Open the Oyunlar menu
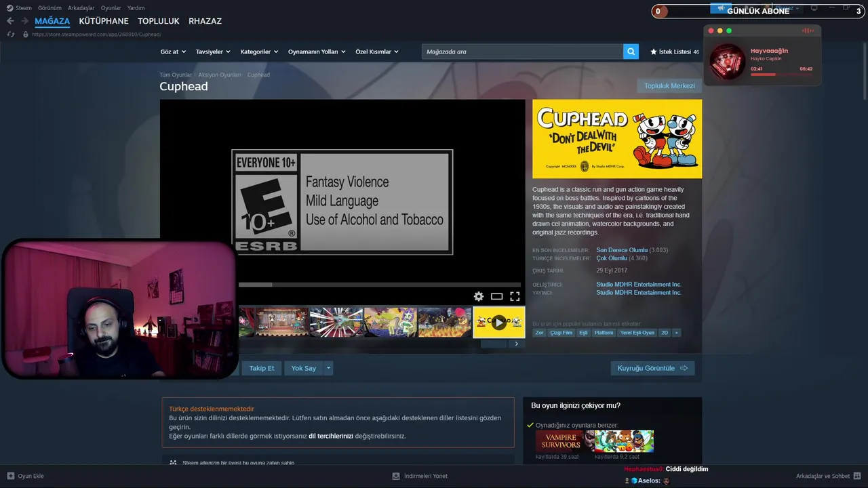Screen dimensions: 868x488 pos(111,8)
